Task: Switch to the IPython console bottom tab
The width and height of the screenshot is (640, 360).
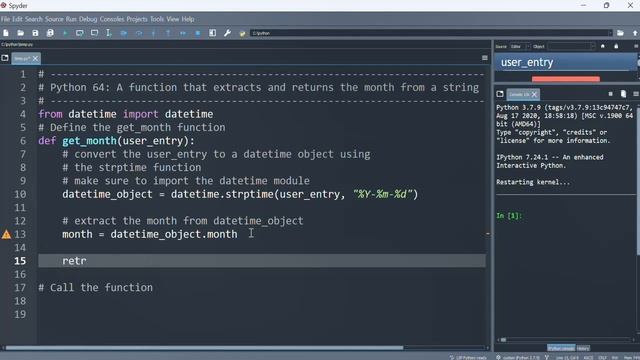Action: click(x=561, y=348)
